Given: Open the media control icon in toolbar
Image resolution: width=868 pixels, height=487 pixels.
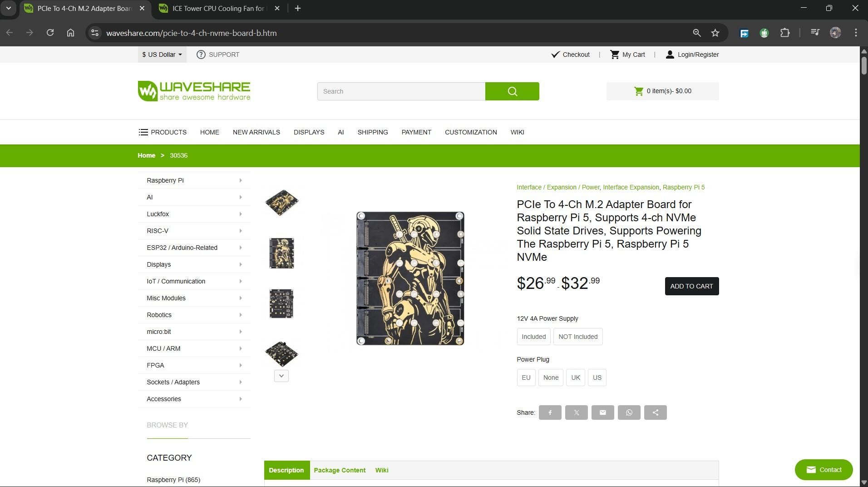Looking at the screenshot, I should 815,33.
